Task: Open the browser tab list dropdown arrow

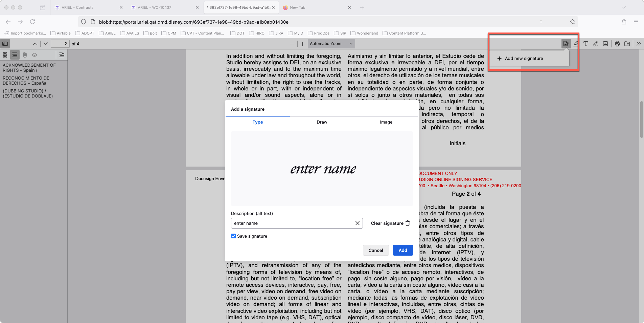Action: [624, 7]
